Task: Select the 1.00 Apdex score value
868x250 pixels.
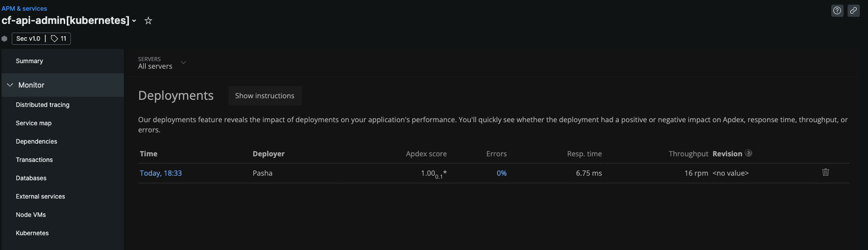Action: (434, 174)
